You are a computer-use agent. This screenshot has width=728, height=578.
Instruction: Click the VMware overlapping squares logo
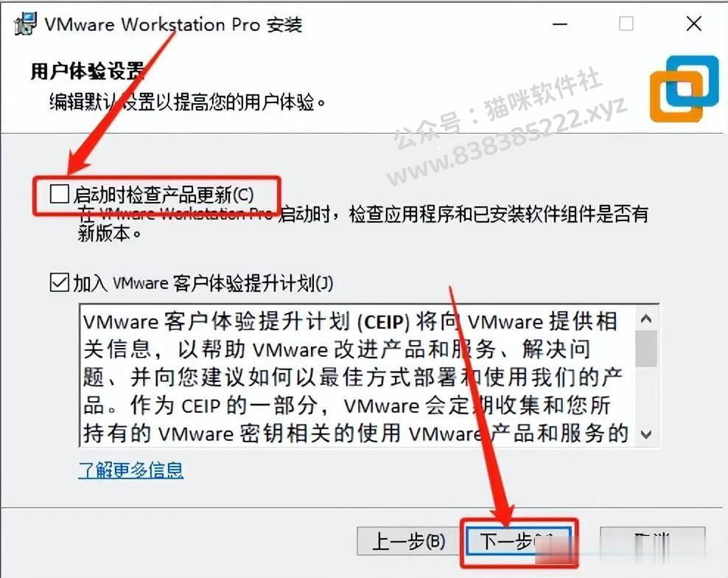point(684,88)
